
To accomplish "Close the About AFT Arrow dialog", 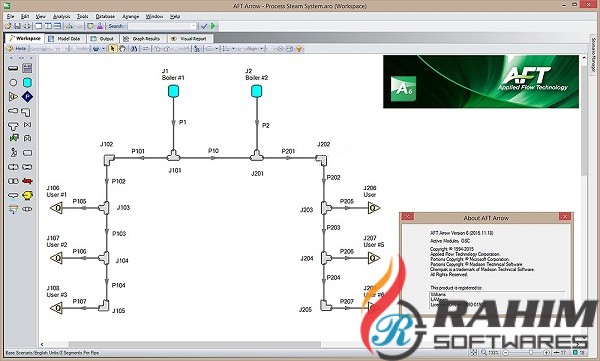I will coord(565,217).
